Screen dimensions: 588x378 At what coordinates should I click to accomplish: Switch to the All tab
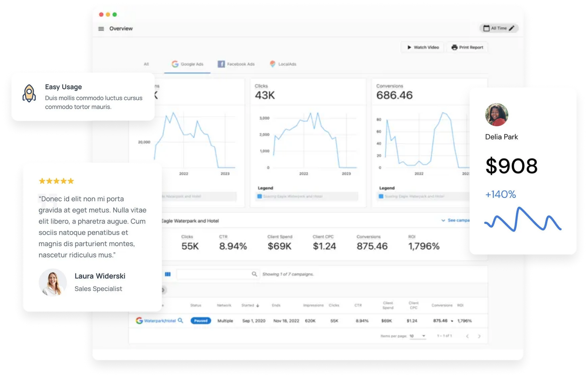pyautogui.click(x=146, y=64)
